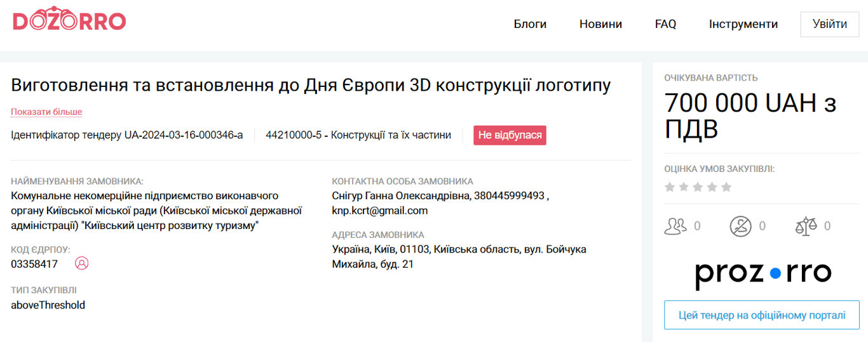This screenshot has width=868, height=342.
Task: Rate tender conditions with the first star
Action: click(x=669, y=187)
